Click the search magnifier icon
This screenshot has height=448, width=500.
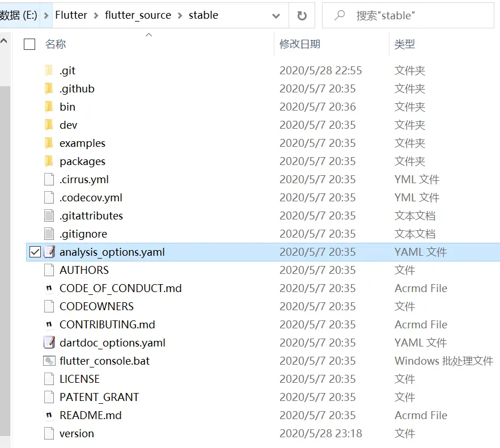click(339, 15)
